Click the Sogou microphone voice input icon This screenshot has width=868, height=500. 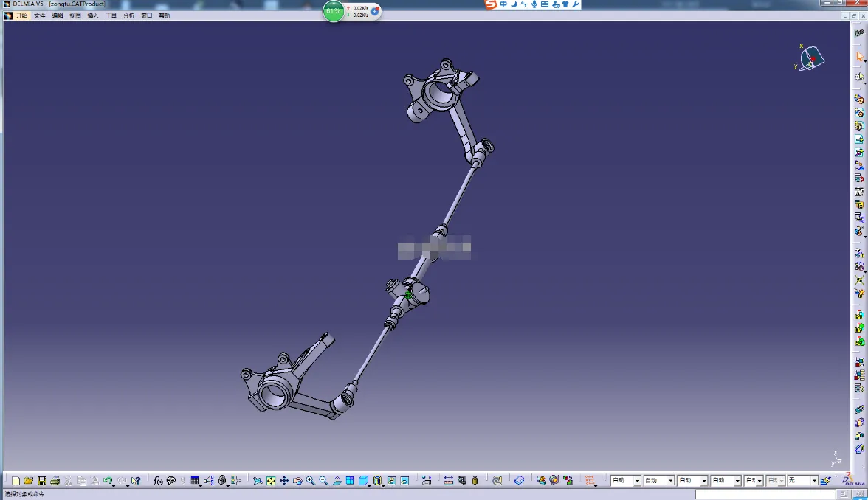click(534, 4)
